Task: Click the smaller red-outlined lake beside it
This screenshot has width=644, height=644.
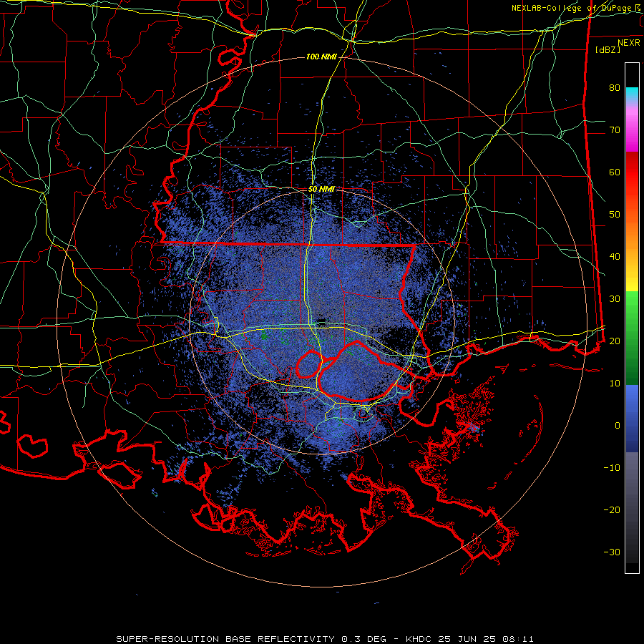Action: 309,364
